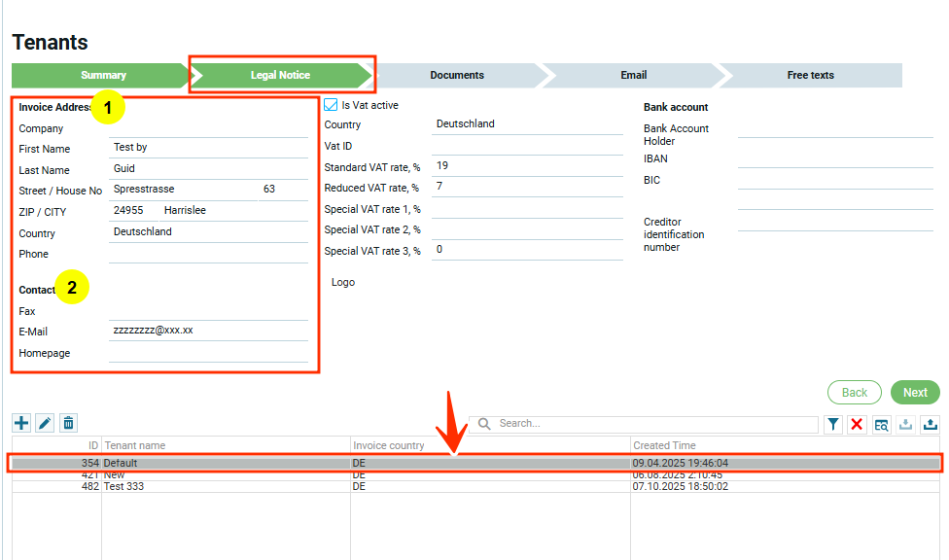
Task: Click the upload icon in the table toolbar
Action: [931, 424]
